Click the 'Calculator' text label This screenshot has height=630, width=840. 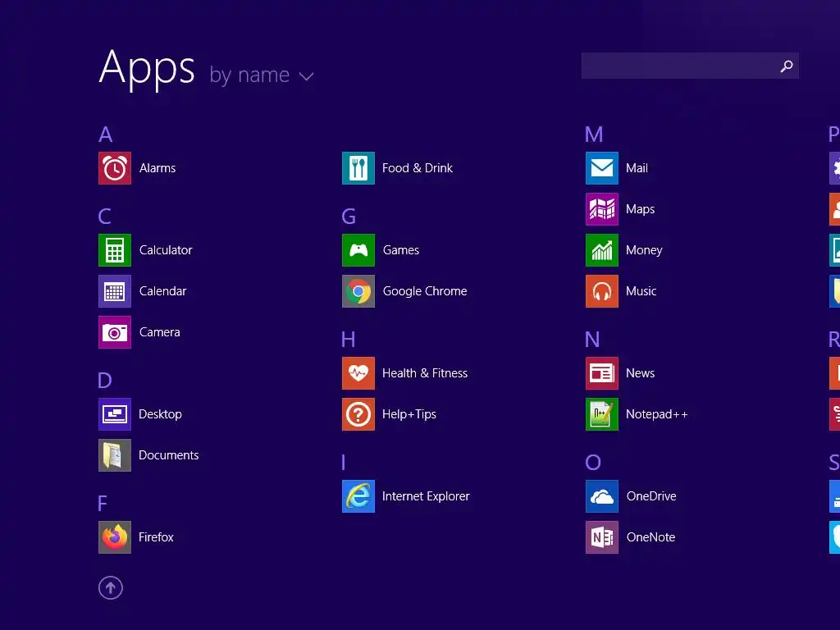tap(166, 250)
